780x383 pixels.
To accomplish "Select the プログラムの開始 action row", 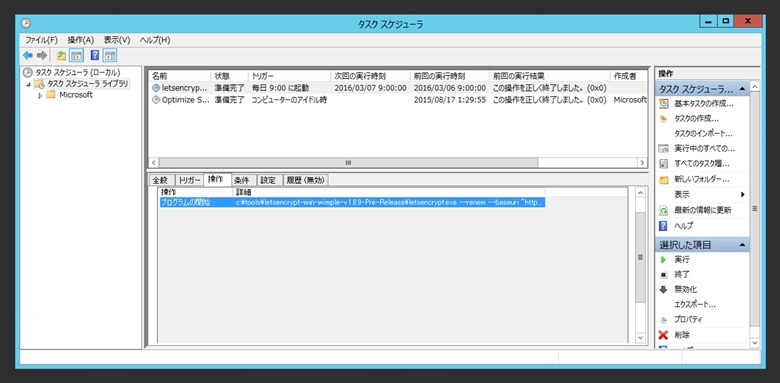I will tap(352, 202).
